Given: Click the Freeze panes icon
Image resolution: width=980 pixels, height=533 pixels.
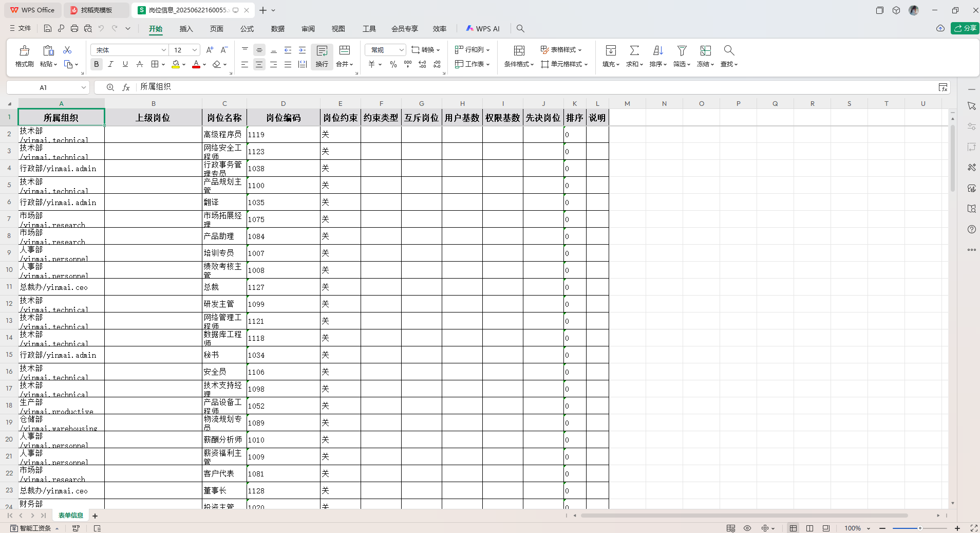Looking at the screenshot, I should coord(705,51).
